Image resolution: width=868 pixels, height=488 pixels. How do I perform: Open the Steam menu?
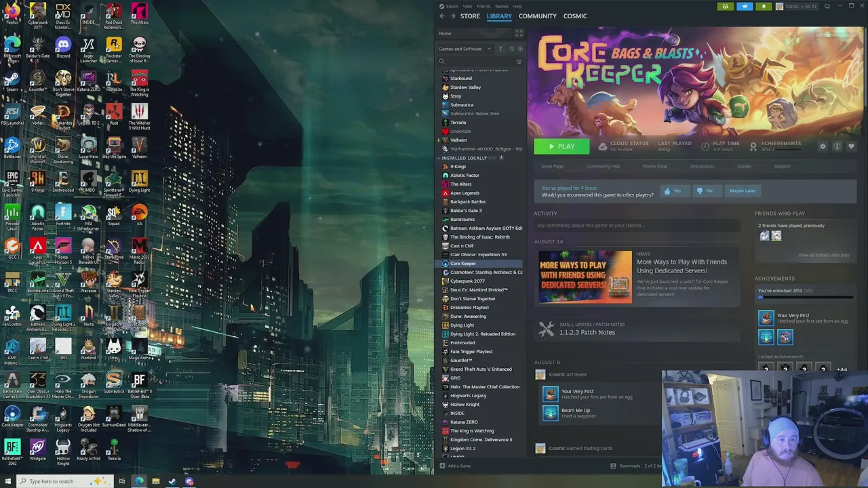[x=448, y=6]
